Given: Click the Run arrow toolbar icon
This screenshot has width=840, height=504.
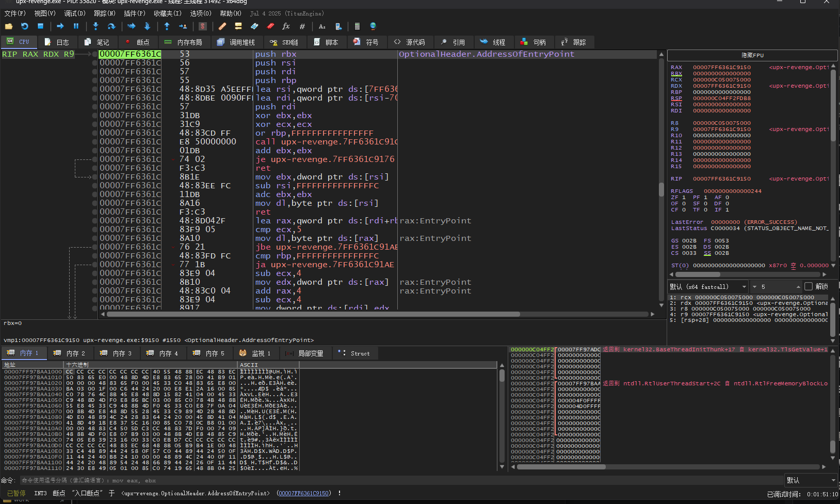Looking at the screenshot, I should (x=60, y=26).
